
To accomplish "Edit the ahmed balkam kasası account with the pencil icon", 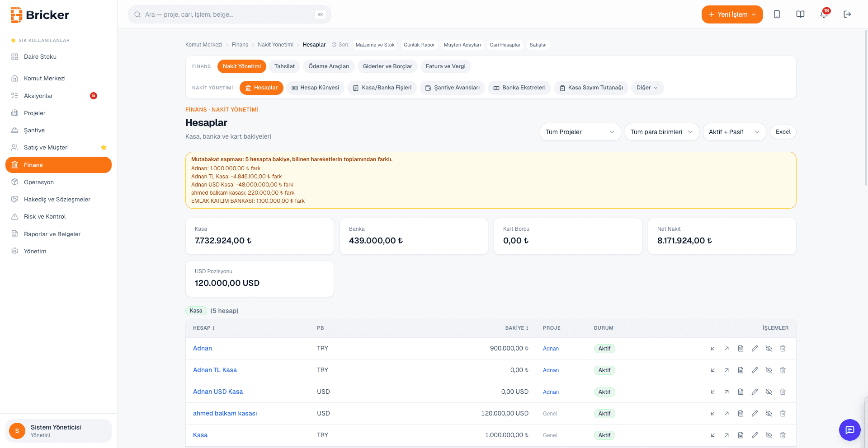I will tap(755, 414).
